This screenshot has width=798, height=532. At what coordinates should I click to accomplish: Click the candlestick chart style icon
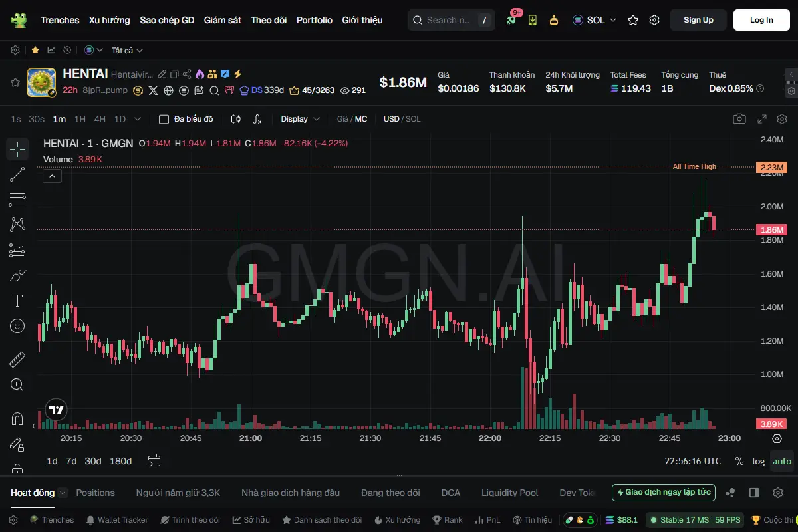click(x=235, y=119)
